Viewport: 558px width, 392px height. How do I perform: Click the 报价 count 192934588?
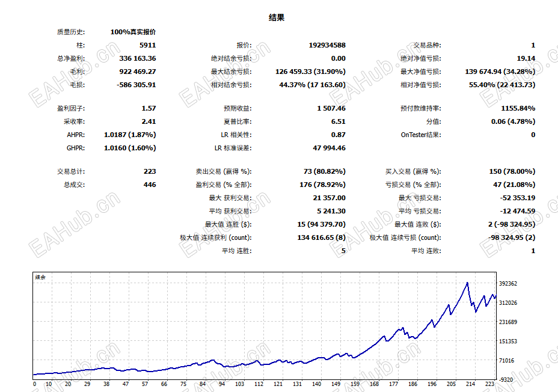(x=327, y=45)
